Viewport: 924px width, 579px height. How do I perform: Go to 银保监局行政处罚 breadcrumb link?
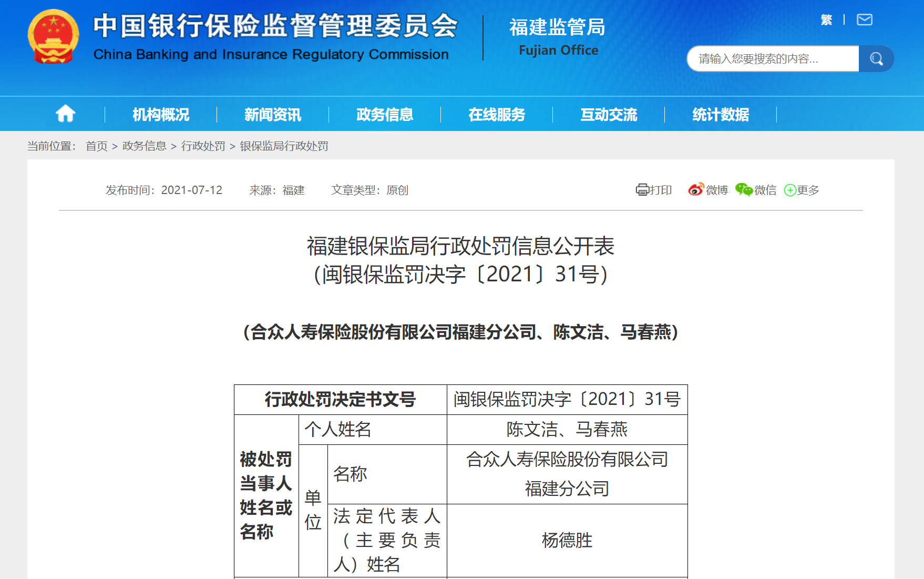tap(284, 146)
